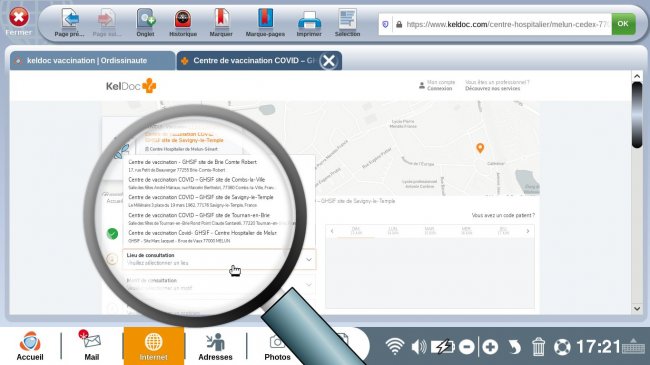Expand the Motif de consultation dropdown
This screenshot has width=650, height=365.
(219, 285)
